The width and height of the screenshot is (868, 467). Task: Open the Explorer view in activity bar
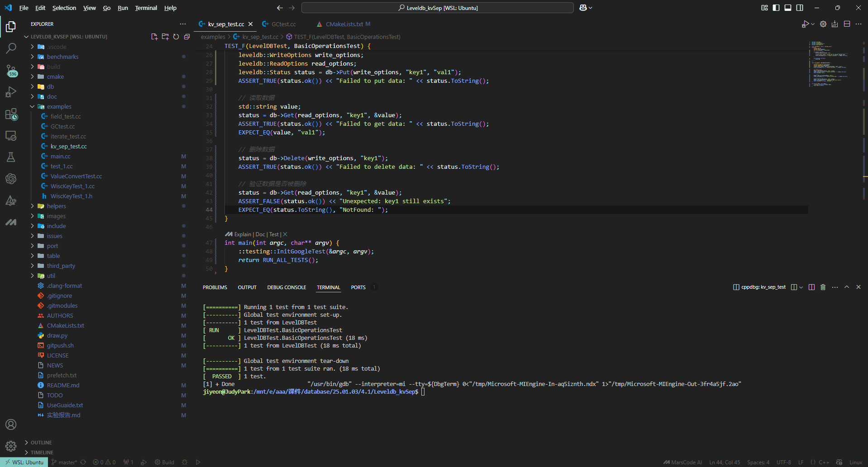click(x=11, y=27)
